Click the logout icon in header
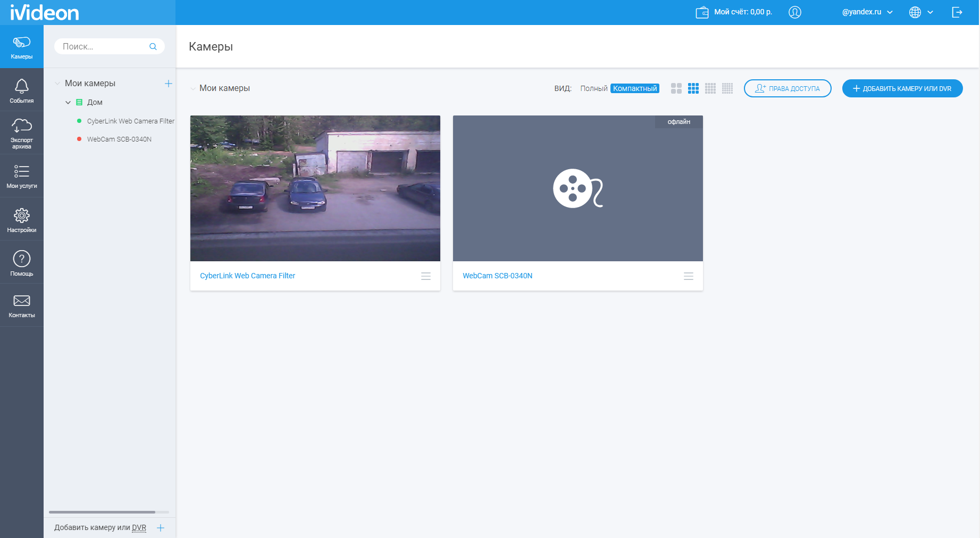 [x=957, y=12]
